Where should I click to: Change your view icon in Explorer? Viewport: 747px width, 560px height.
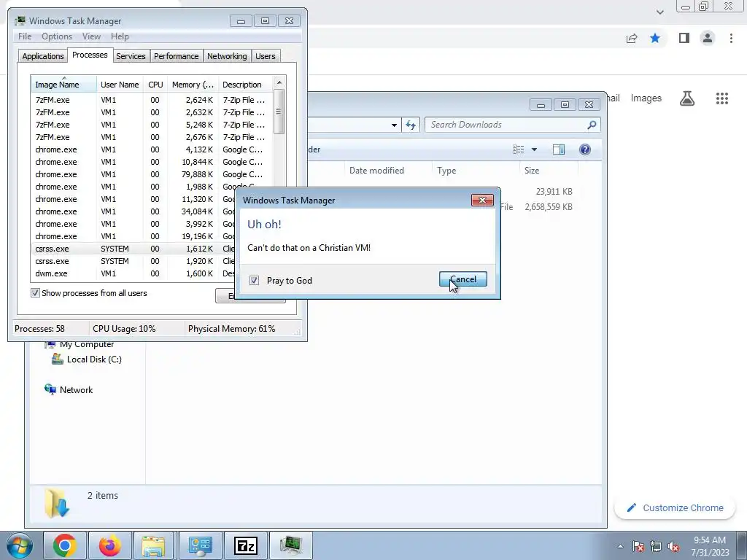pyautogui.click(x=519, y=149)
